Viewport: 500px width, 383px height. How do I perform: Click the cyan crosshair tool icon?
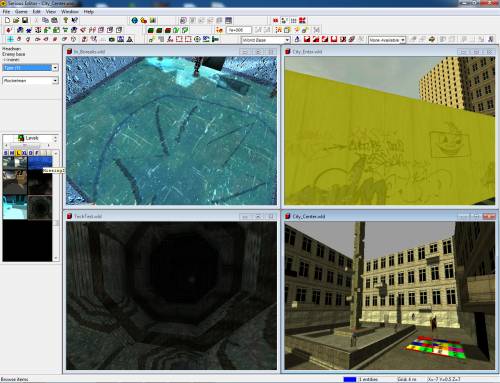coord(10,39)
